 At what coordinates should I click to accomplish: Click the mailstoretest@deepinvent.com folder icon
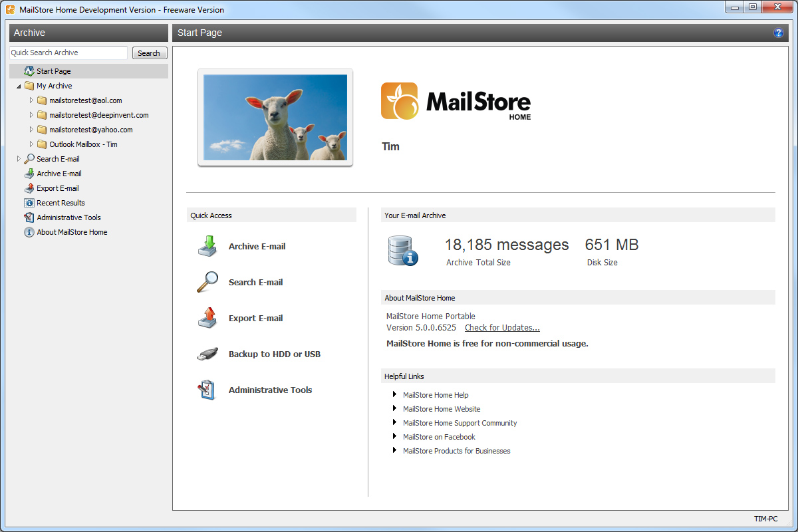(42, 115)
